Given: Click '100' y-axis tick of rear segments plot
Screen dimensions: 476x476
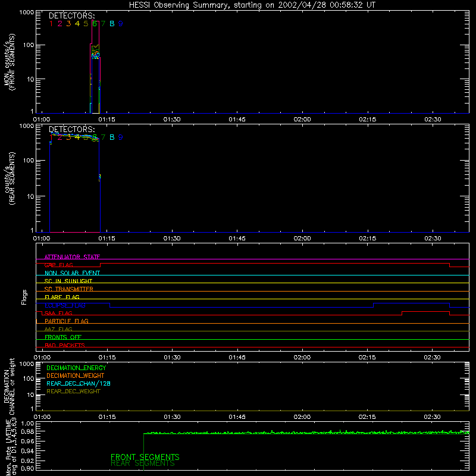Looking at the screenshot, I should [29, 160].
